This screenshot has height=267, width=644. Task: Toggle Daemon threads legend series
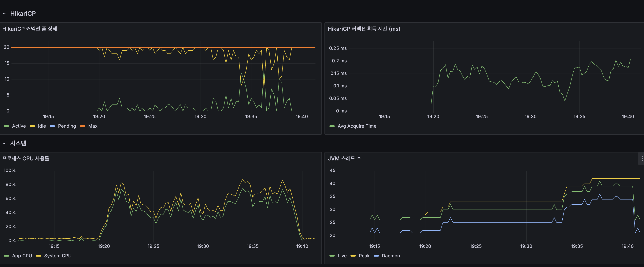(390, 256)
